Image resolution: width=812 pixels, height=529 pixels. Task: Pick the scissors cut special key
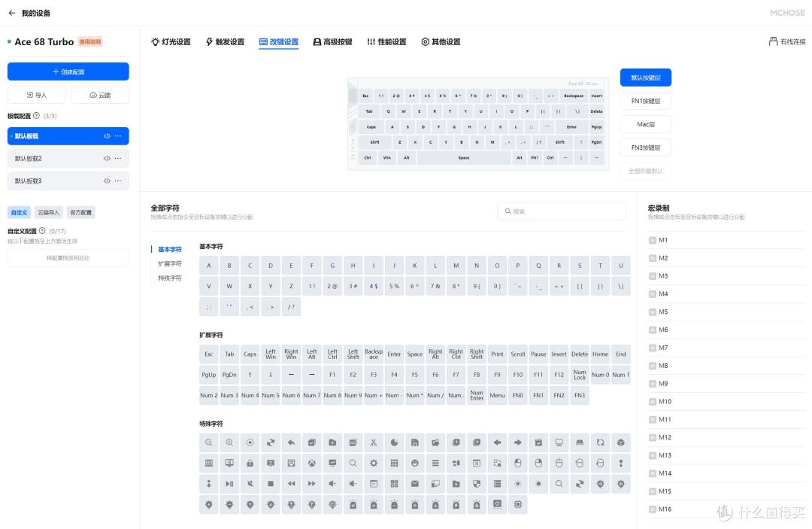coord(374,442)
